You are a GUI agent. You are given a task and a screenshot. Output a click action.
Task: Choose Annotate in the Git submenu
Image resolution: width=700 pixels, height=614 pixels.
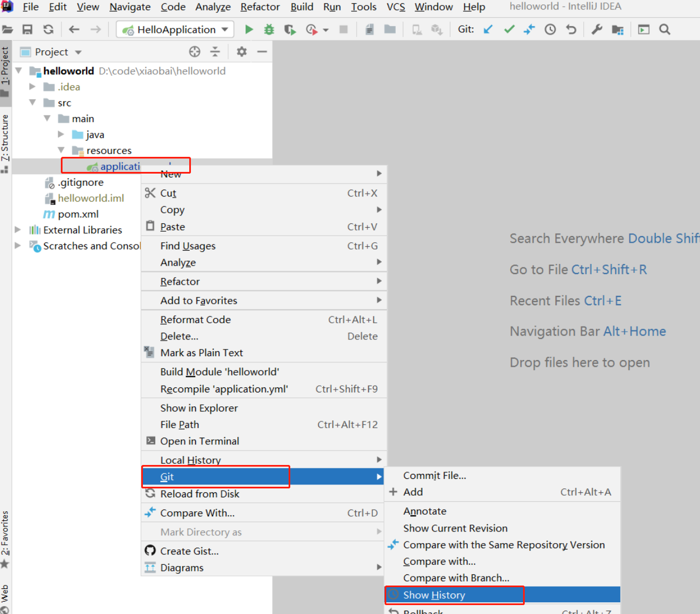tap(502, 511)
